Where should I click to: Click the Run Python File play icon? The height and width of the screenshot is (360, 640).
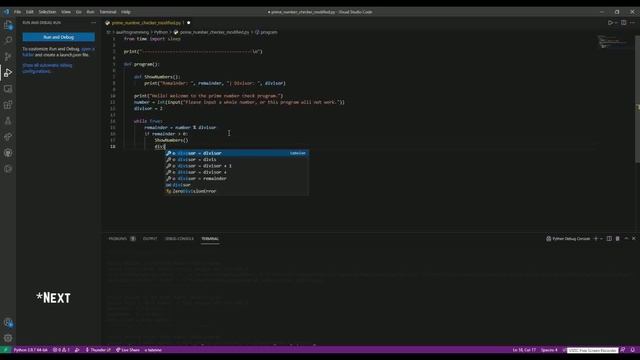tap(610, 23)
